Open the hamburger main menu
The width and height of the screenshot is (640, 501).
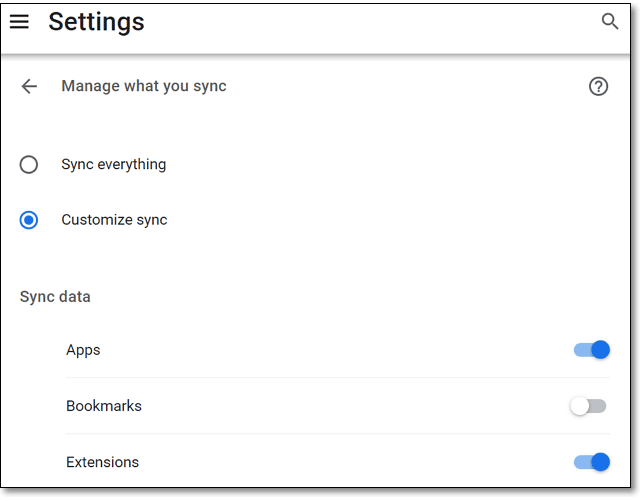pos(19,21)
